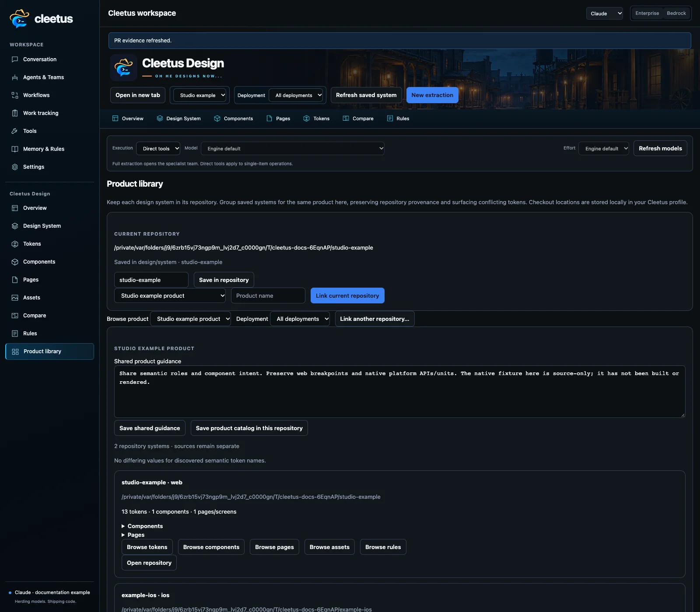Click the Product name input field
This screenshot has height=612, width=700.
[x=268, y=296]
